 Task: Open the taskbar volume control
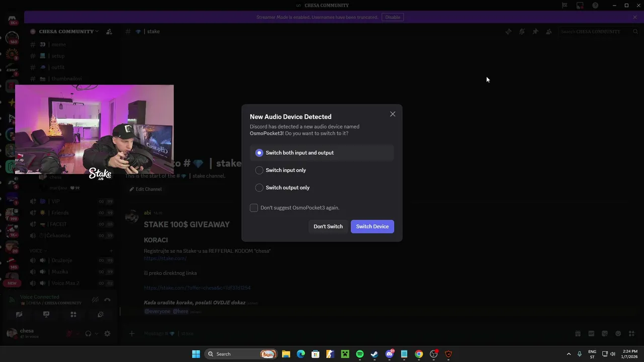tap(613, 354)
